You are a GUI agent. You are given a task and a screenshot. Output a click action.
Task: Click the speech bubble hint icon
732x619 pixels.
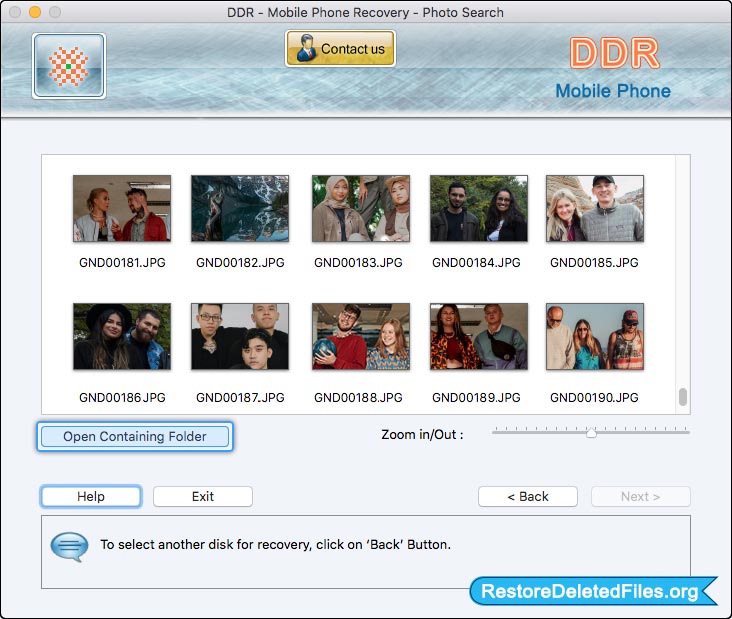[x=69, y=546]
